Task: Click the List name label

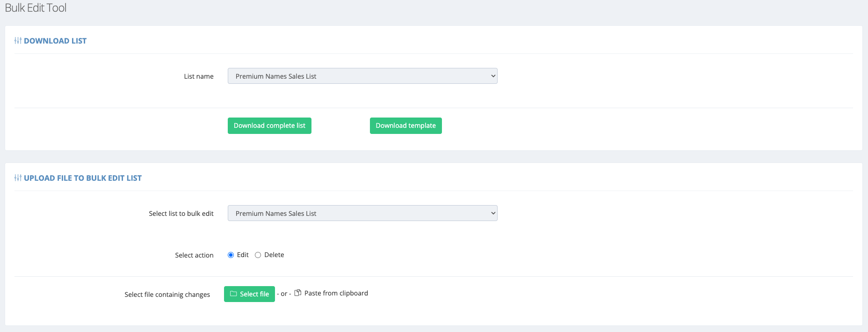Action: [x=199, y=76]
